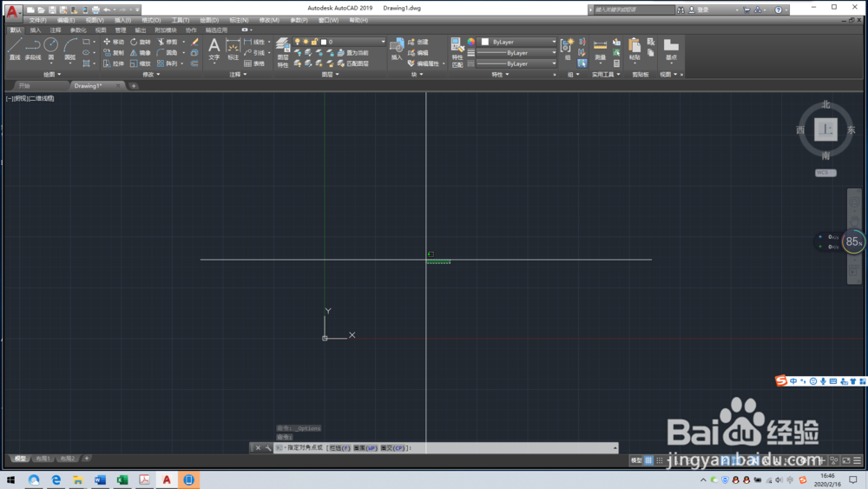Click the Move (移动) tool
Viewport: 868px width, 489px height.
[114, 42]
